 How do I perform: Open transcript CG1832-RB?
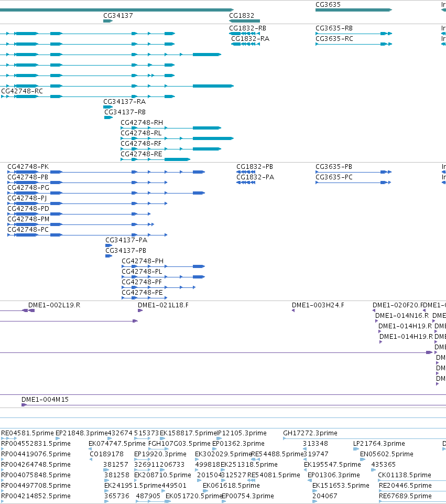pos(247,28)
